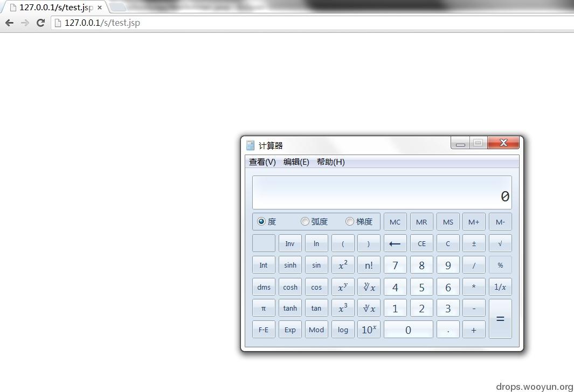574x392 pixels.
Task: Click the digit 8 button
Action: point(421,265)
